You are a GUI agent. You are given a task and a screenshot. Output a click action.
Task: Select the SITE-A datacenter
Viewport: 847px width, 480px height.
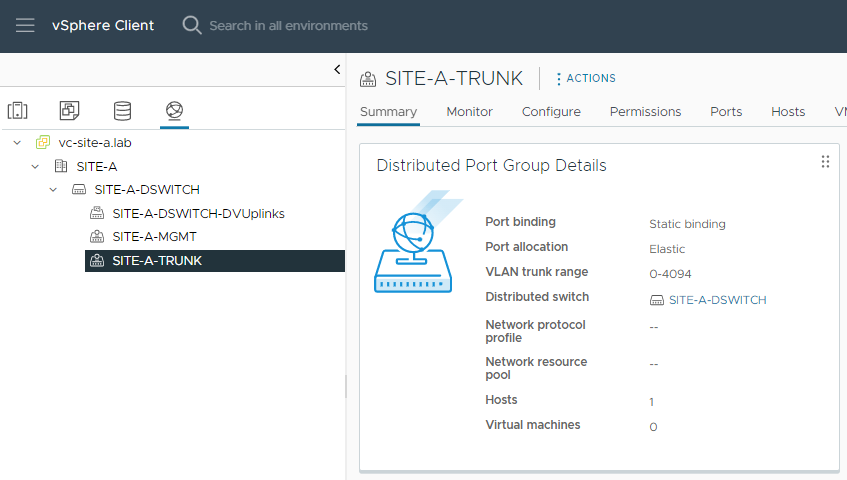click(97, 166)
